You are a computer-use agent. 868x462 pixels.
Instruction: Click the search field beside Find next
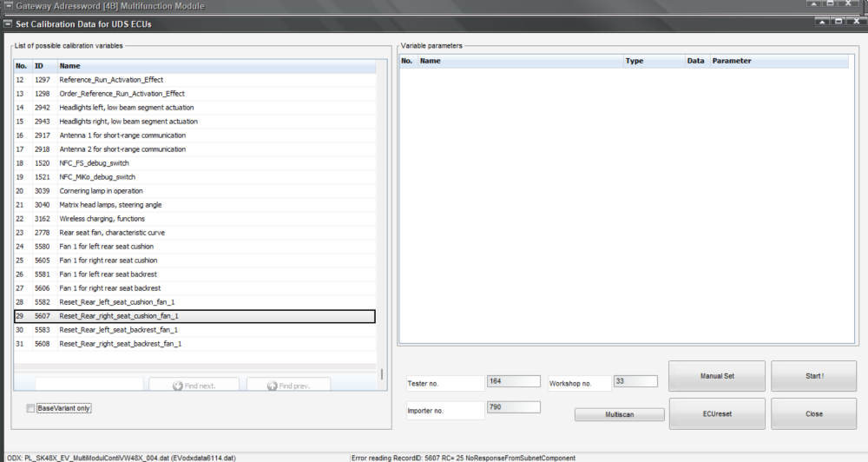coord(89,385)
